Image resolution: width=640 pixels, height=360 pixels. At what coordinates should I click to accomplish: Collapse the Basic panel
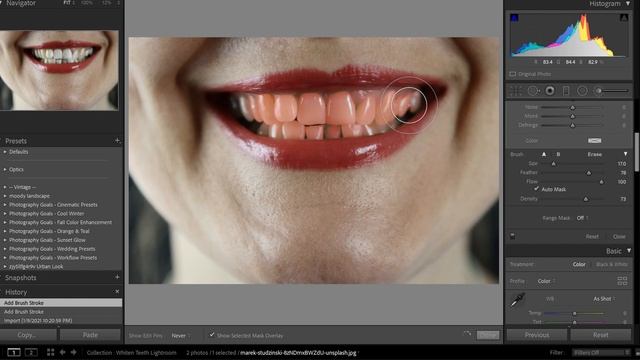(x=629, y=251)
